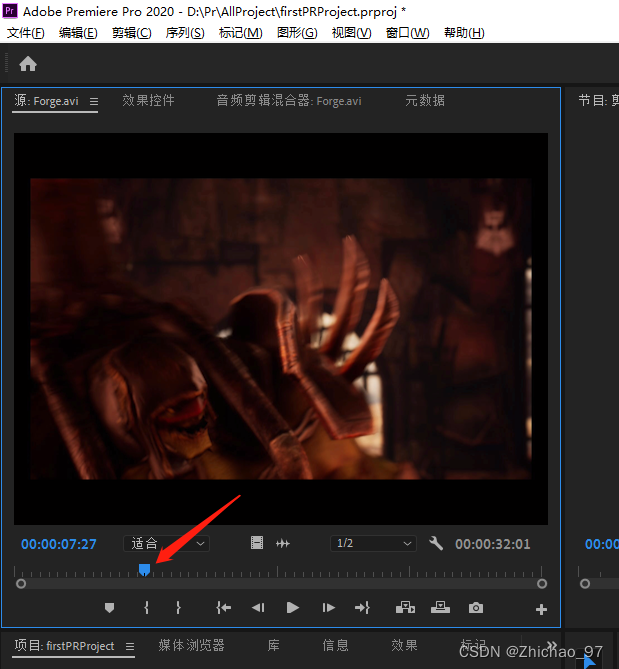The height and width of the screenshot is (669, 619).
Task: Switch to the 库 tab
Action: point(273,645)
